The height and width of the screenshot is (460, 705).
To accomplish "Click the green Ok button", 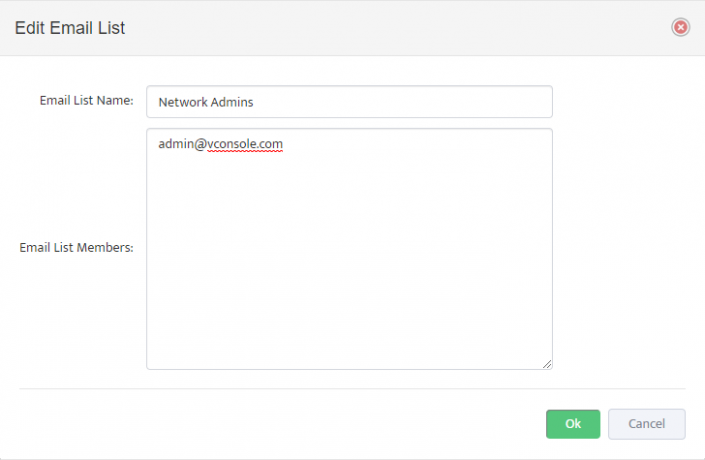I will pyautogui.click(x=573, y=424).
